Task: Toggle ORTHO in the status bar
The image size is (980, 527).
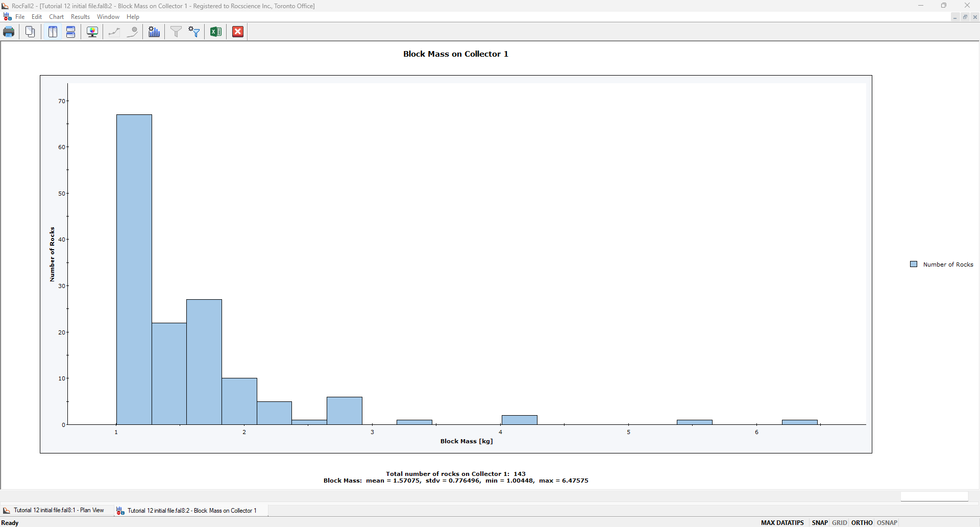Action: pos(862,522)
